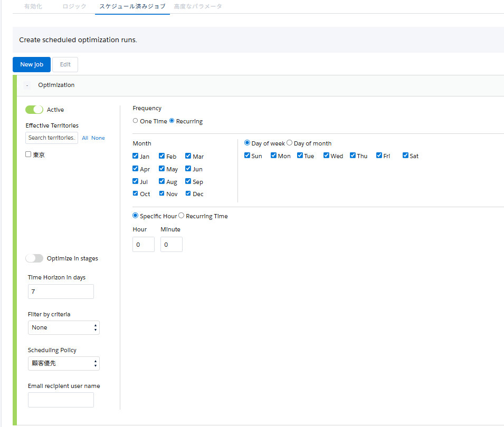The width and height of the screenshot is (504, 427).
Task: Uncheck the Jan month checkbox
Action: [136, 156]
